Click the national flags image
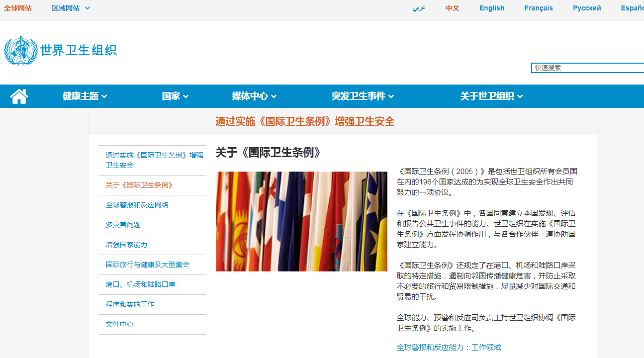This screenshot has height=358, width=644. (301, 221)
